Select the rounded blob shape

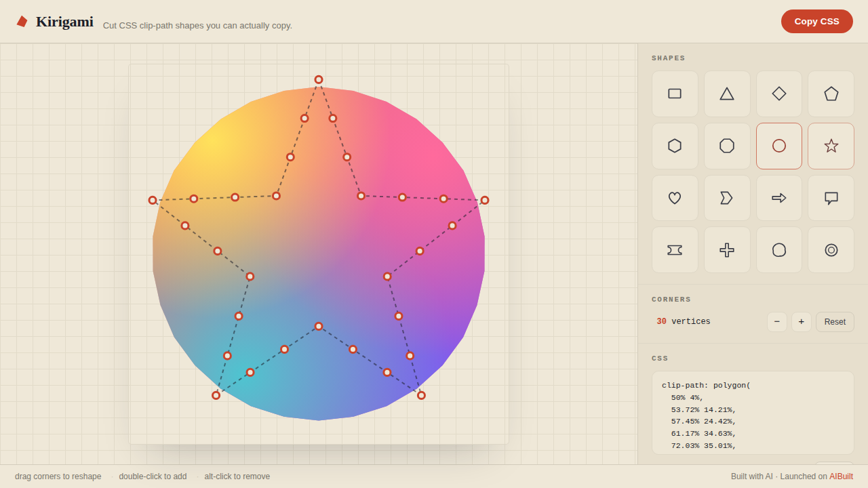click(x=779, y=250)
